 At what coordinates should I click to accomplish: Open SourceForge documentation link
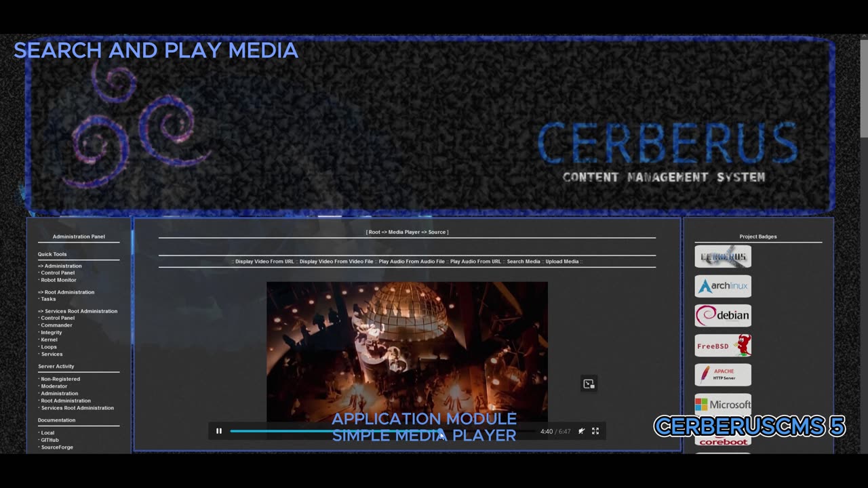pyautogui.click(x=57, y=447)
